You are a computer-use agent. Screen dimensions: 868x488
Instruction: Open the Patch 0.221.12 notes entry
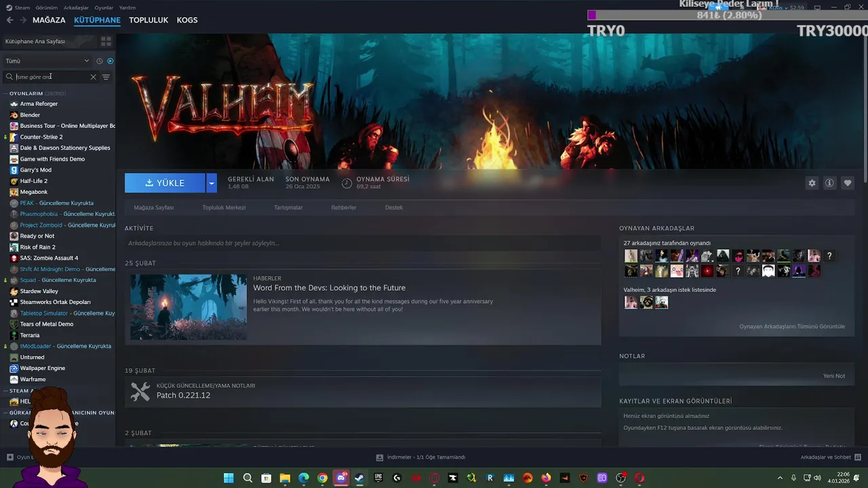coord(363,391)
